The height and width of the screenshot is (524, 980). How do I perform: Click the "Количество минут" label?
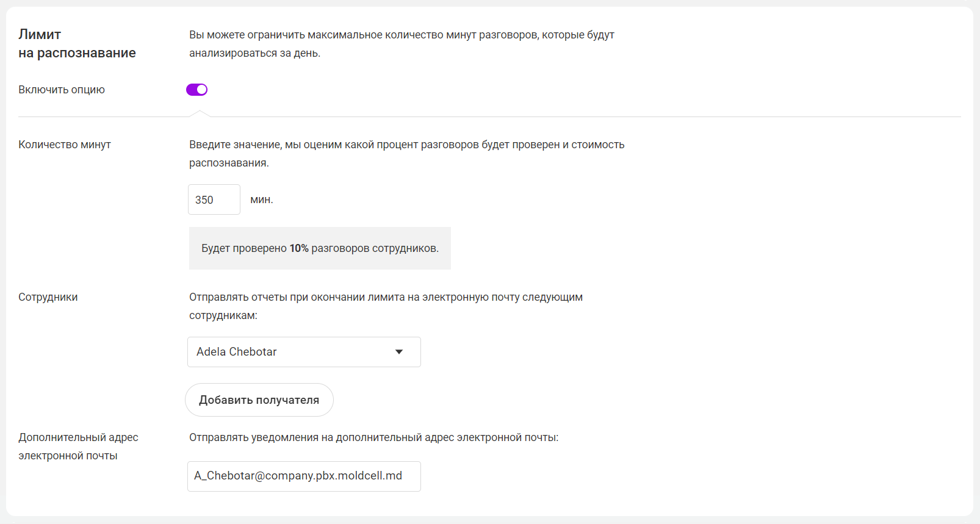coord(65,145)
